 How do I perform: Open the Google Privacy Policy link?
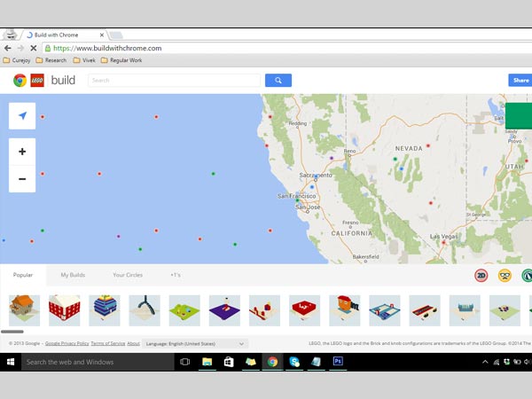[x=66, y=343]
